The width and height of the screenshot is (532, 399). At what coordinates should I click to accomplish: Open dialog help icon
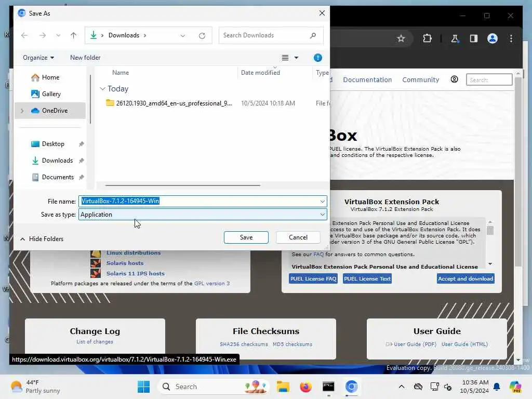click(317, 58)
